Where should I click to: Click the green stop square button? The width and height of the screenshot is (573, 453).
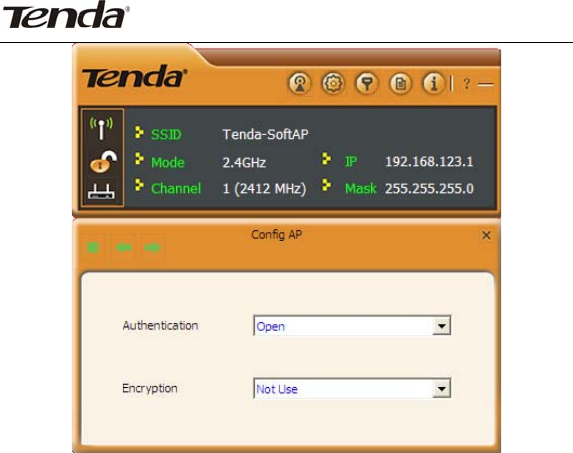click(x=93, y=248)
